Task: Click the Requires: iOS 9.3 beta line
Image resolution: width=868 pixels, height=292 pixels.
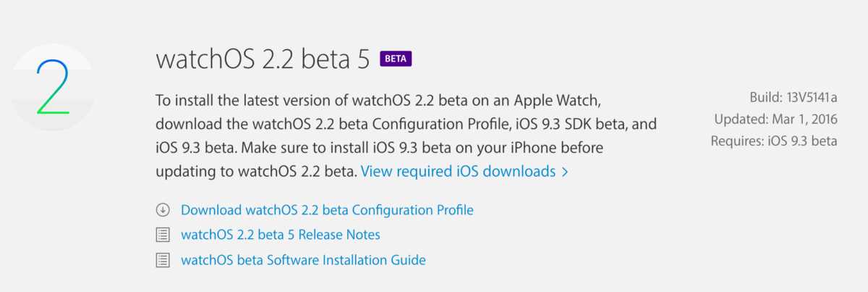Action: click(x=773, y=141)
